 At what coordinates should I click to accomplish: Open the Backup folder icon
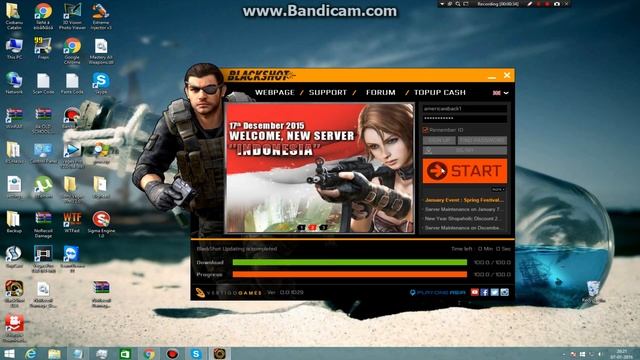pos(14,222)
